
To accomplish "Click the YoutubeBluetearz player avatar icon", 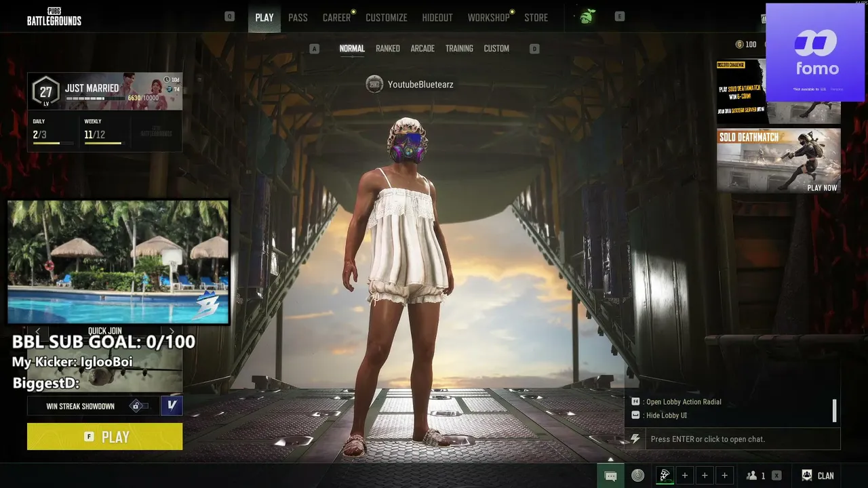I will [374, 84].
